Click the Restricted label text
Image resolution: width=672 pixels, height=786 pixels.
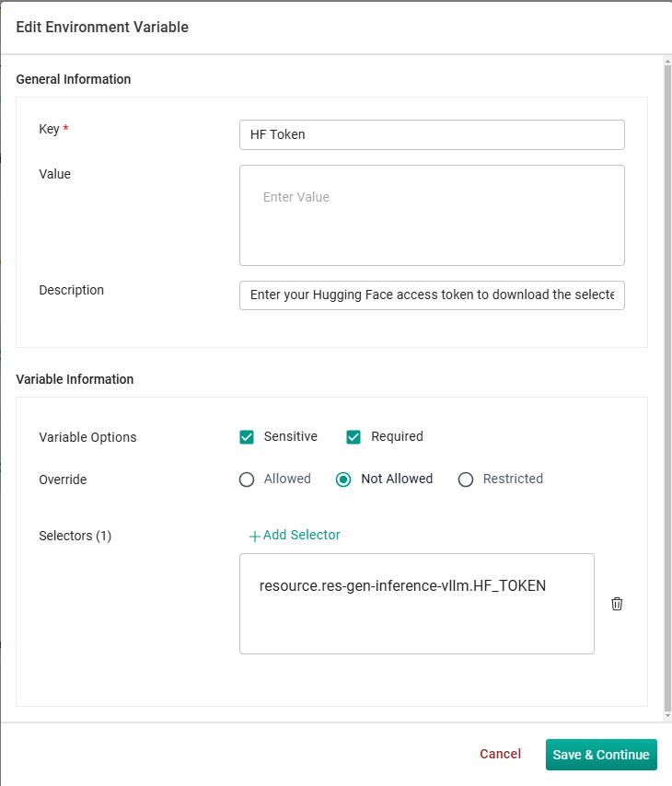pos(513,479)
